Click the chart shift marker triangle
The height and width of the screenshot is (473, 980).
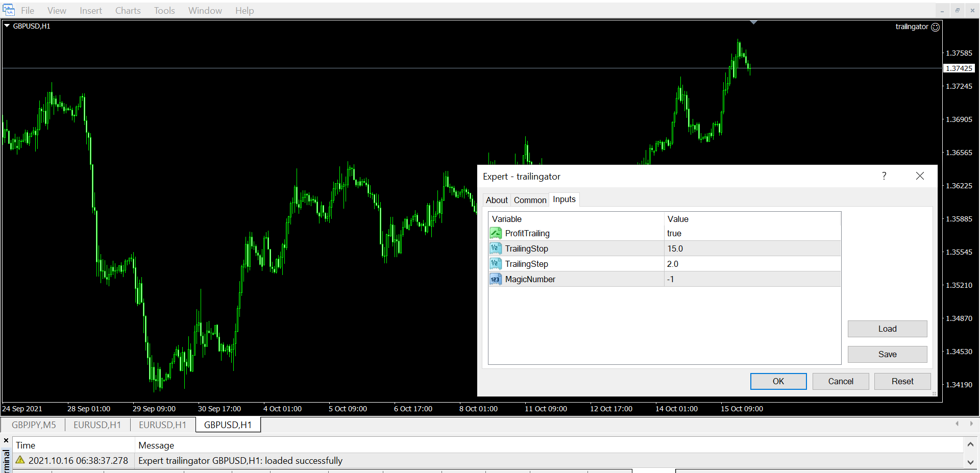[753, 22]
